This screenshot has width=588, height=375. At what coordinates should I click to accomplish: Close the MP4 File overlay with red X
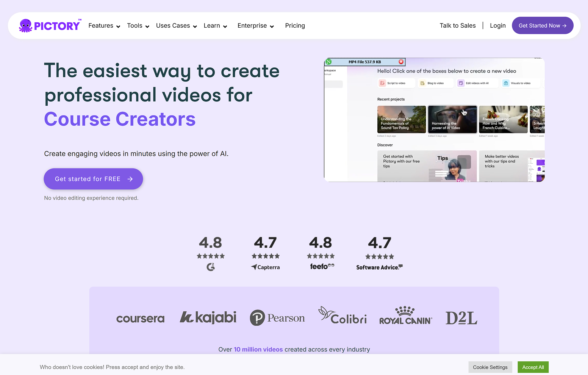401,62
